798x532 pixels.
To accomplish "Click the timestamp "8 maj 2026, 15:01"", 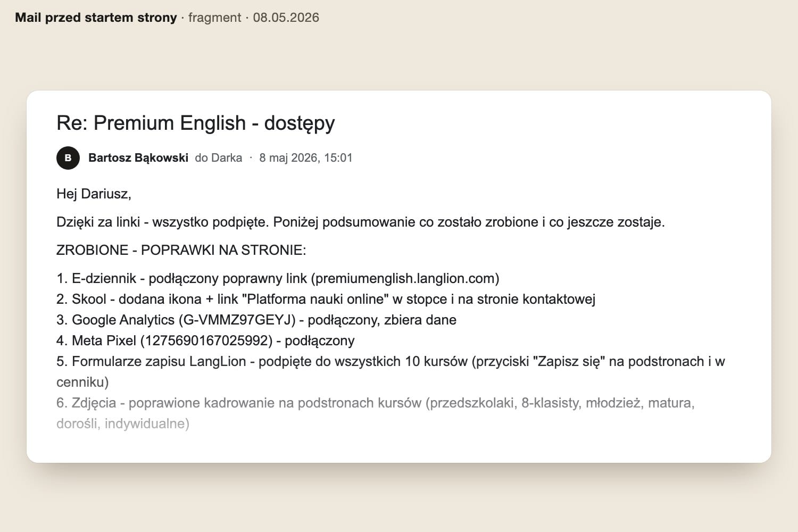I will click(x=306, y=157).
